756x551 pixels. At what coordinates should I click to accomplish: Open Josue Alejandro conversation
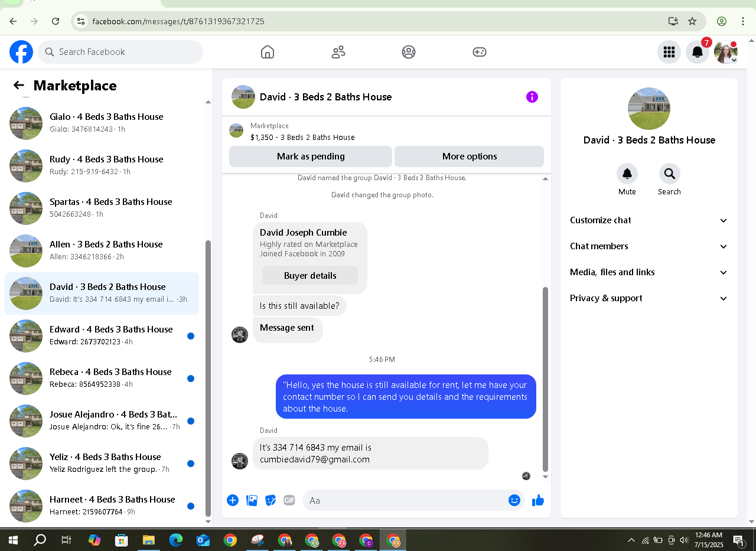coord(102,421)
